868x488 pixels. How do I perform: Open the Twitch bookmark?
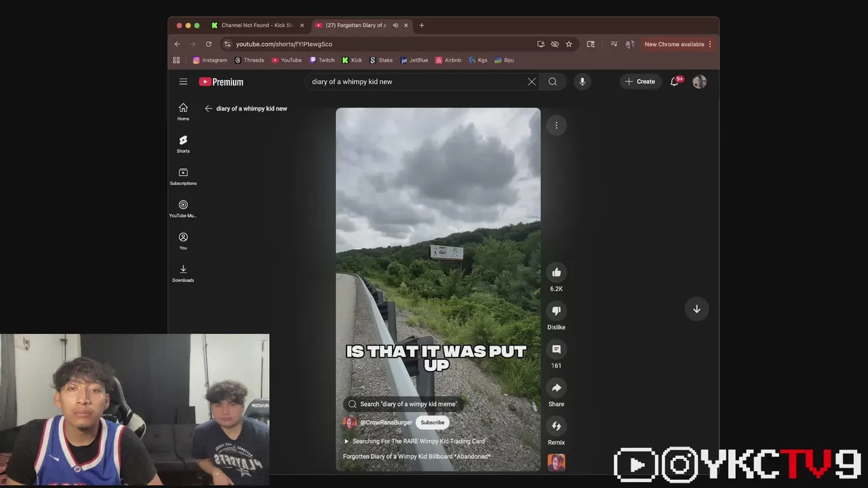[322, 60]
